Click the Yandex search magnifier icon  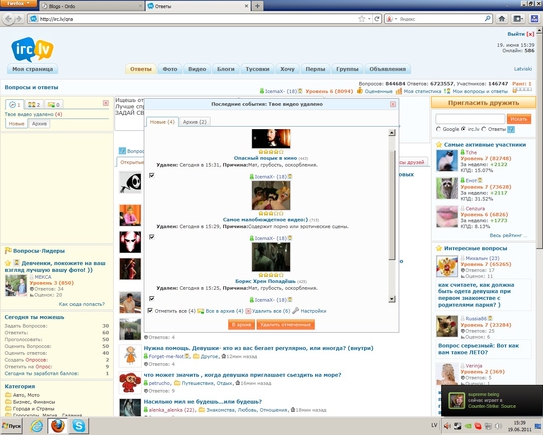click(488, 19)
